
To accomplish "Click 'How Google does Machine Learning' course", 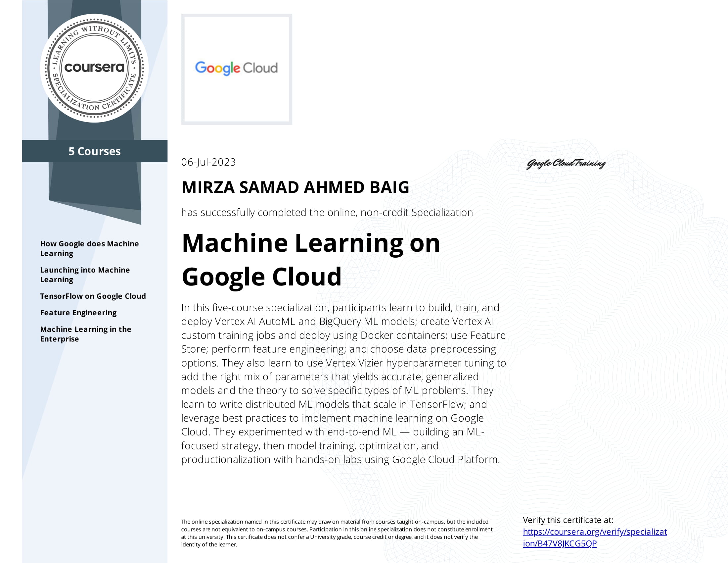I will 89,248.
